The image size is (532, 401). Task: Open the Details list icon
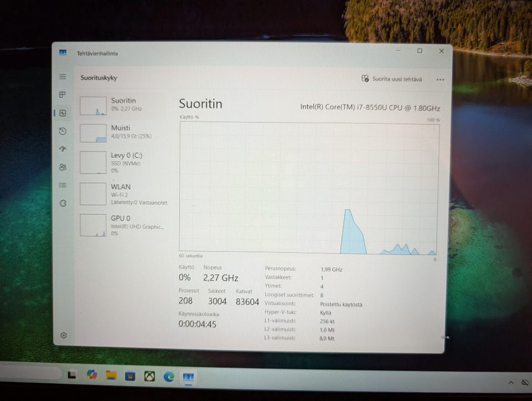click(63, 185)
